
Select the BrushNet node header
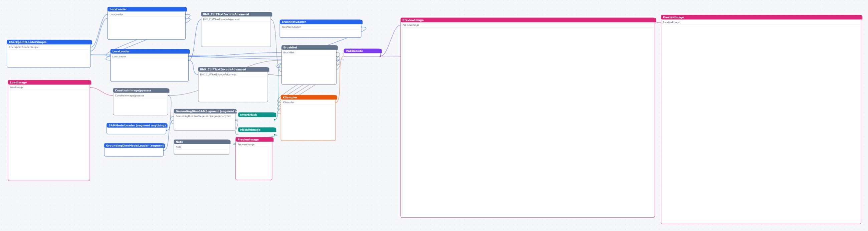coord(309,47)
